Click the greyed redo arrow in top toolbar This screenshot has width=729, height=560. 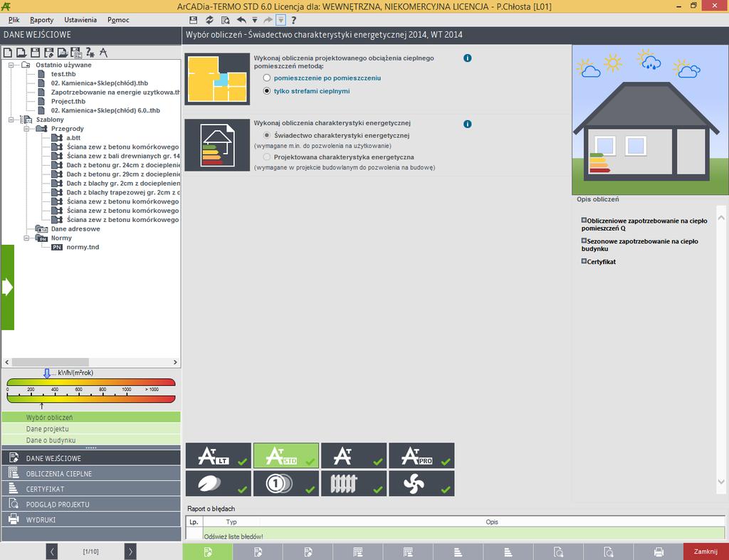268,20
